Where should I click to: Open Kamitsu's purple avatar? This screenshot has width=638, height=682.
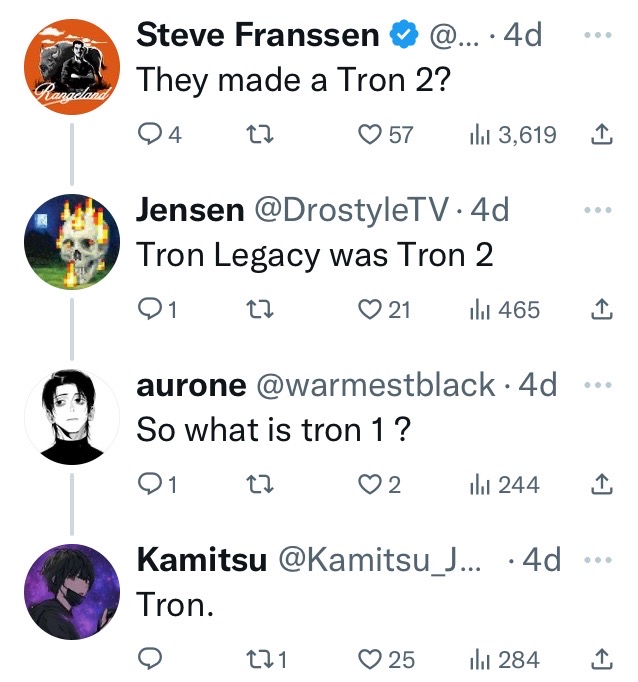click(x=70, y=589)
